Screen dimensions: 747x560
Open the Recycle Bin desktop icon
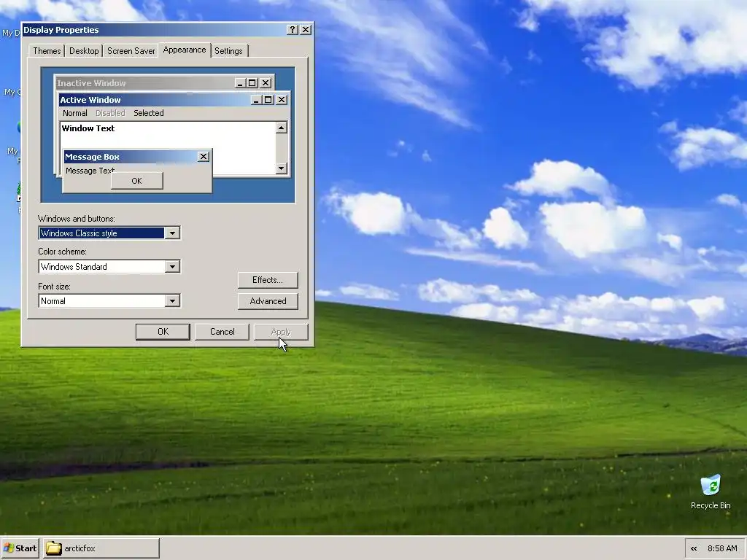pos(711,491)
